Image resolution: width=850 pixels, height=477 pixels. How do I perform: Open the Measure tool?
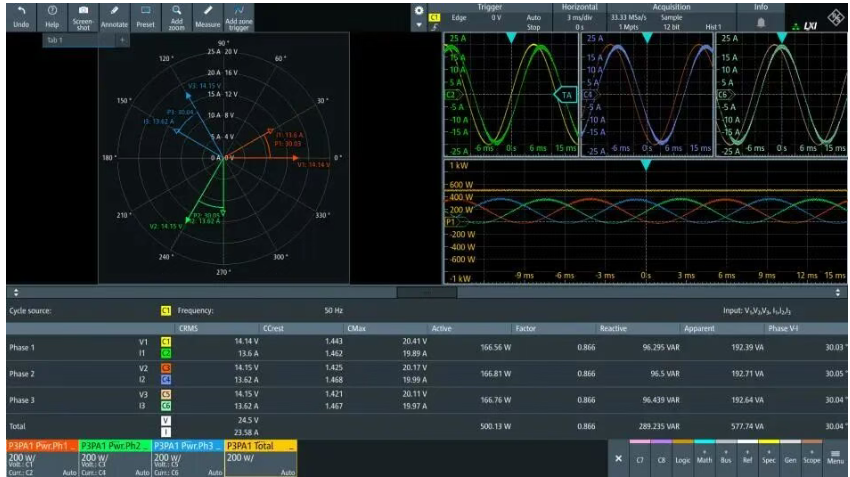point(208,10)
